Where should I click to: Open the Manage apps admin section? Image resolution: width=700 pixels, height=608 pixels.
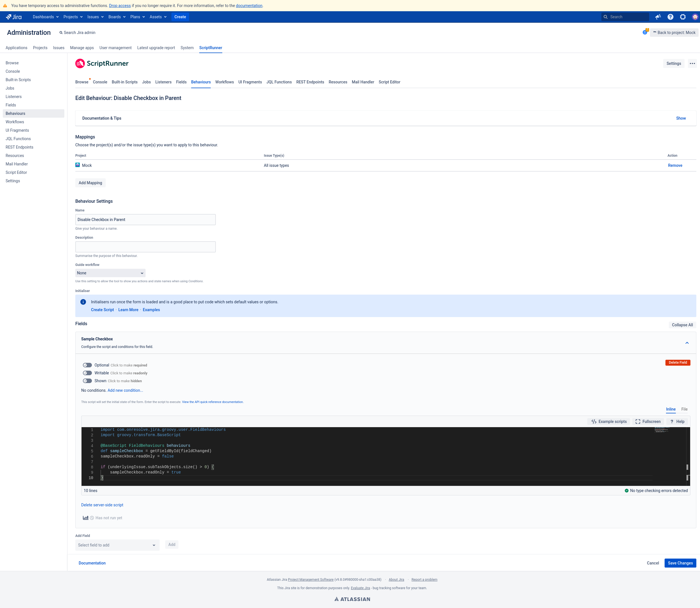[x=81, y=48]
